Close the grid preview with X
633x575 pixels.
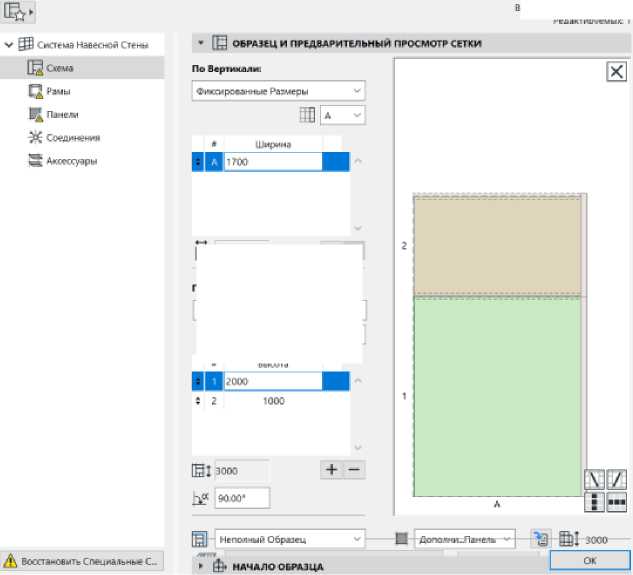(x=616, y=72)
